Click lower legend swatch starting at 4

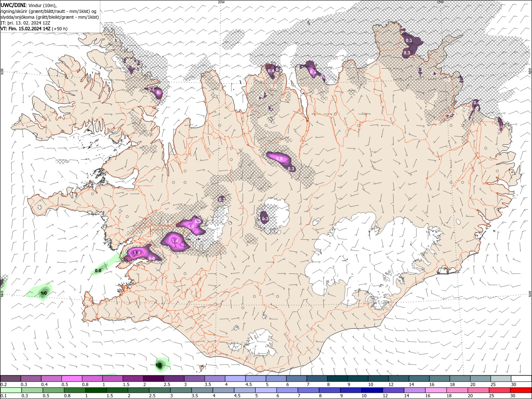pyautogui.click(x=223, y=390)
